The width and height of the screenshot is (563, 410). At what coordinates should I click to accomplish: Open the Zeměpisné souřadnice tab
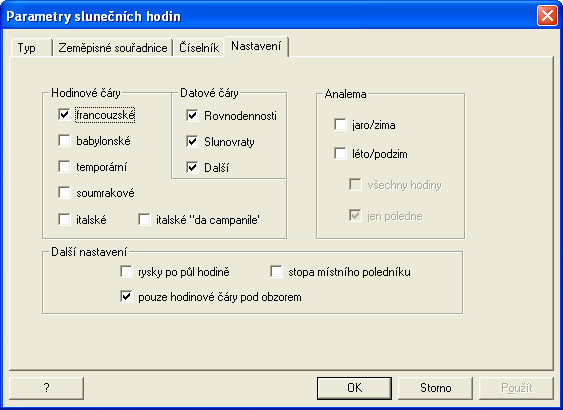113,48
